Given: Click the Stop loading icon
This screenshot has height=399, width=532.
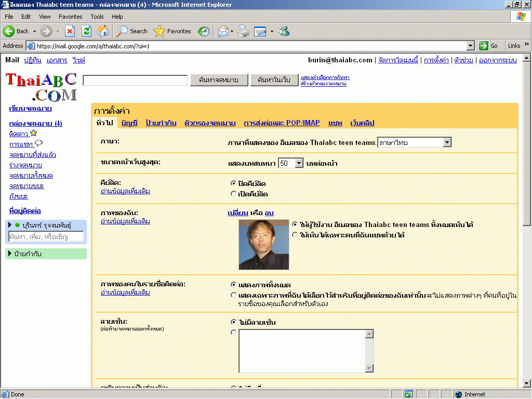Looking at the screenshot, I should point(70,31).
